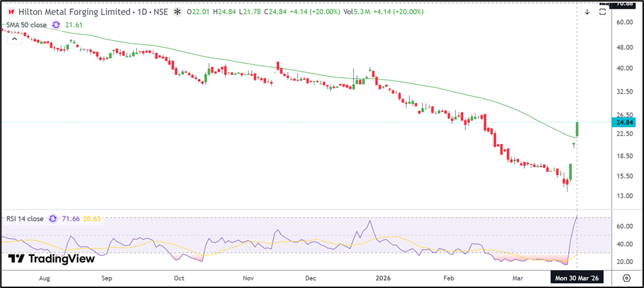Click the Mon 30 Mar '26 date label
Screen dimensions: 644x288
(577, 278)
